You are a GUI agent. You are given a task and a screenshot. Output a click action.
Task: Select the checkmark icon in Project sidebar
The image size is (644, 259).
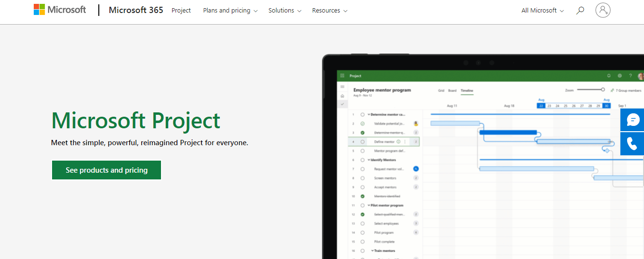pos(342,104)
